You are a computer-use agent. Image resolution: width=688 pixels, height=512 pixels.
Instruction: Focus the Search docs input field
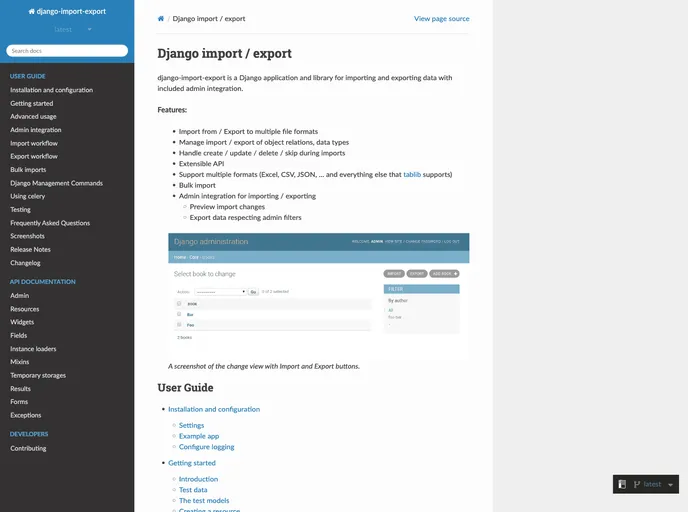click(67, 50)
